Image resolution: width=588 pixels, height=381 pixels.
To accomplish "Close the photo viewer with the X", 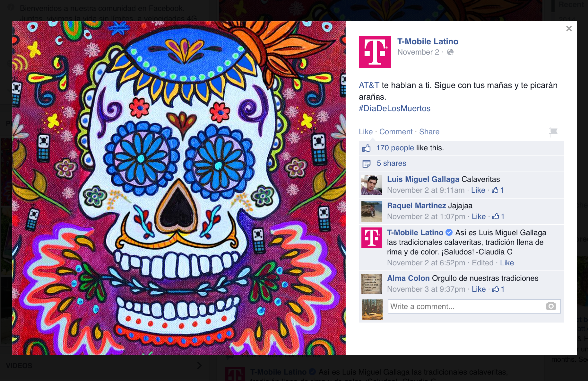I will (x=569, y=29).
